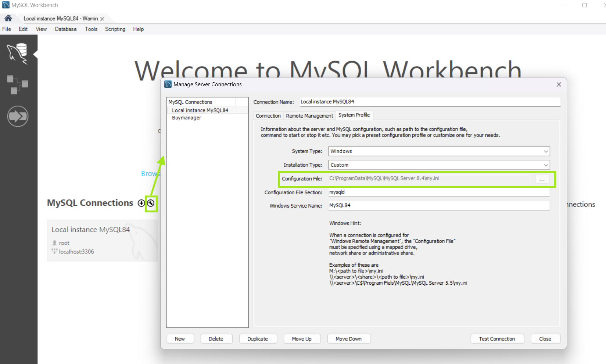Switch to the Connection tab
The image size is (606, 364).
[268, 116]
